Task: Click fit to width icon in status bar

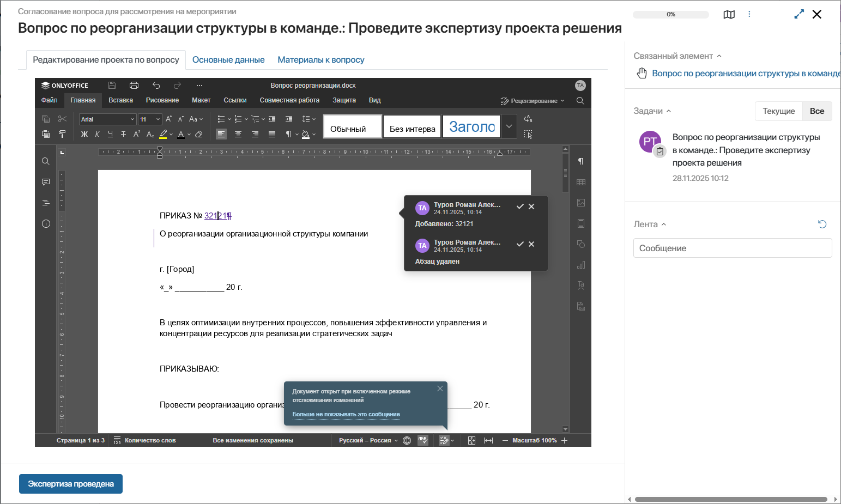Action: (x=488, y=440)
